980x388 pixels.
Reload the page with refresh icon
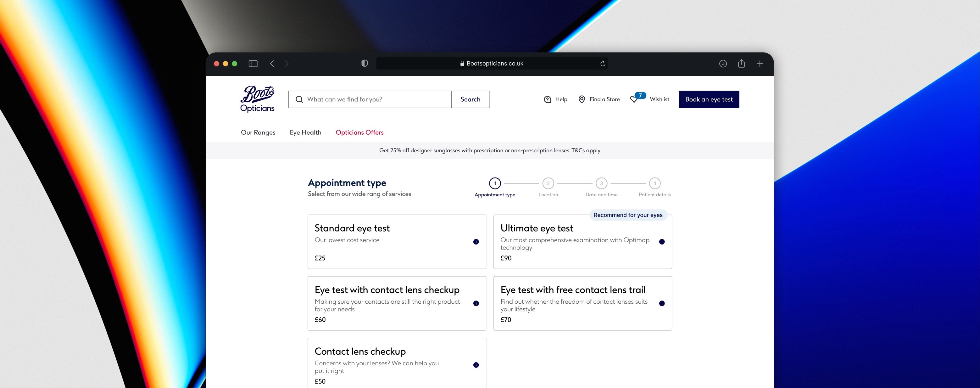603,64
